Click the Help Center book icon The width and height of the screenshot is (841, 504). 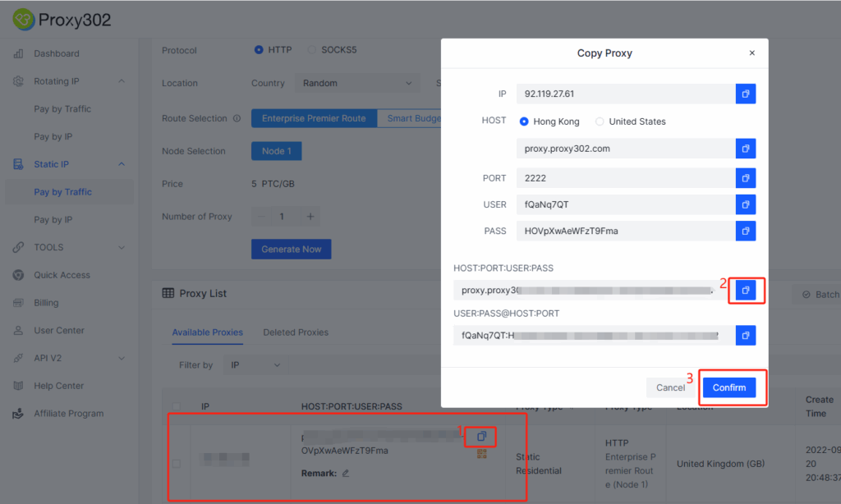[18, 386]
